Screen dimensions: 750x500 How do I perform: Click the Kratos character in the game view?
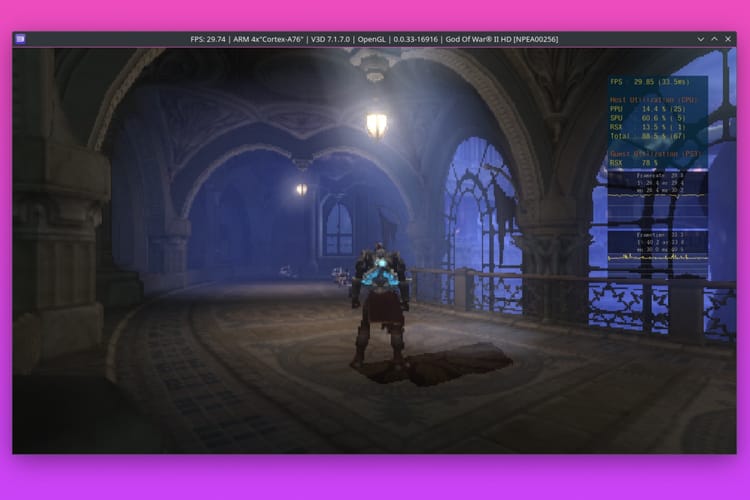coord(380,305)
